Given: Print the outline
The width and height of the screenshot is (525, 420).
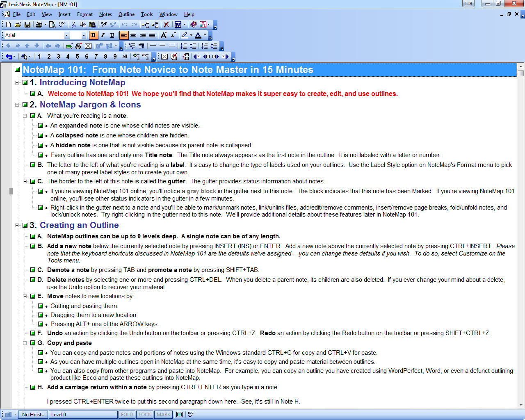Looking at the screenshot, I should pyautogui.click(x=39, y=25).
